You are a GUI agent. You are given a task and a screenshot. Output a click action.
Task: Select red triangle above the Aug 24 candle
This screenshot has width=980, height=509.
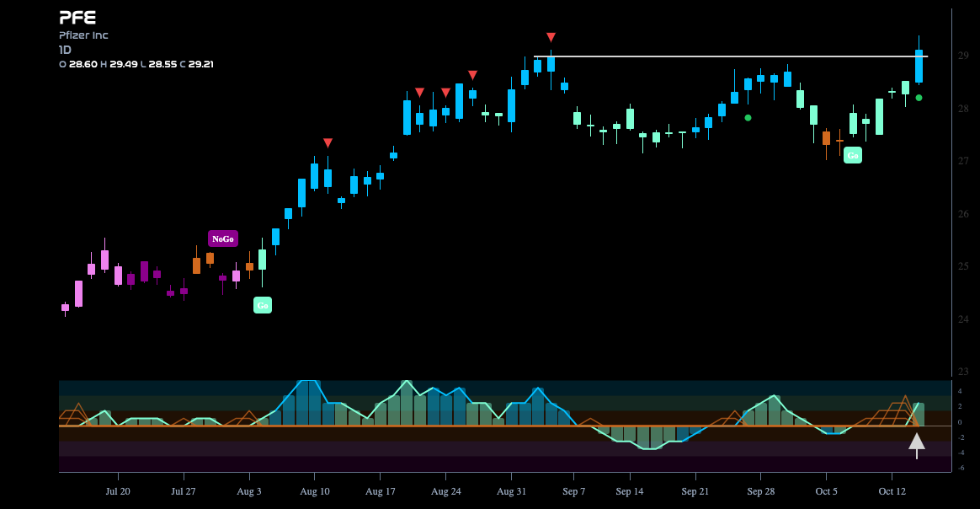coord(445,93)
